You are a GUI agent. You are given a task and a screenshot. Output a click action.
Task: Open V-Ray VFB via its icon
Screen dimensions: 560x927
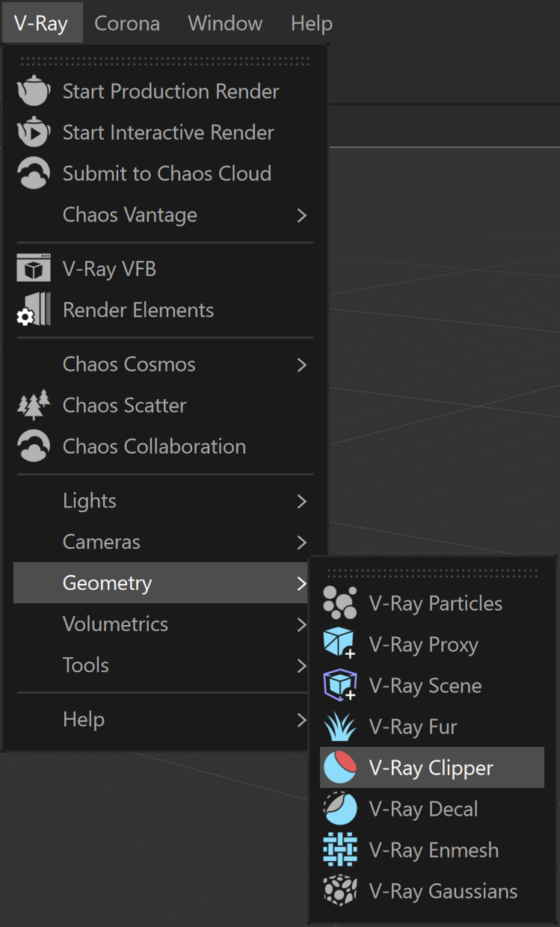pyautogui.click(x=34, y=268)
